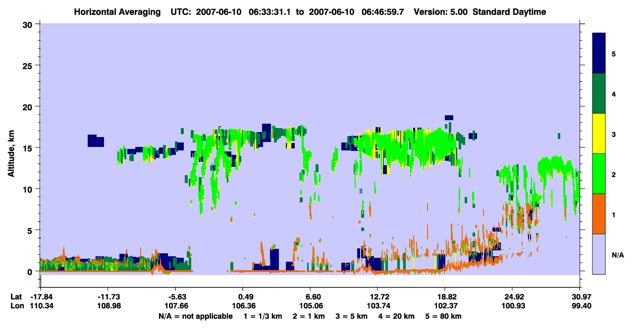Click the 'Lat' row label
Screen dimensions: 644x330
point(16,296)
